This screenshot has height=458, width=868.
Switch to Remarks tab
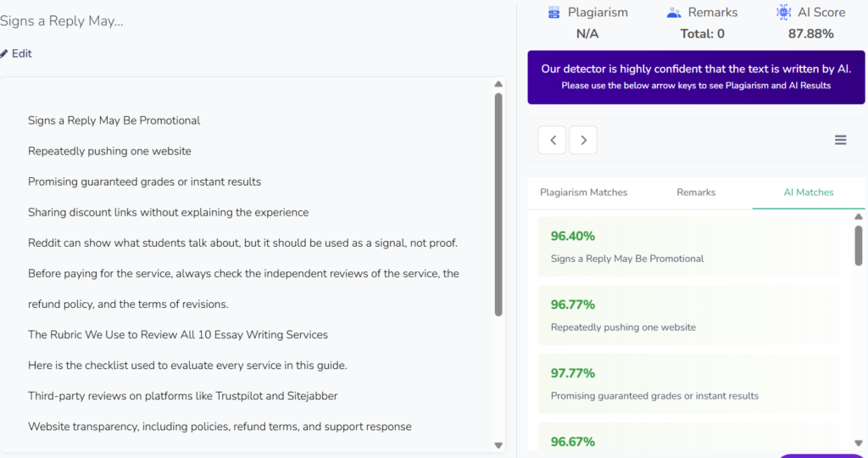(x=696, y=193)
